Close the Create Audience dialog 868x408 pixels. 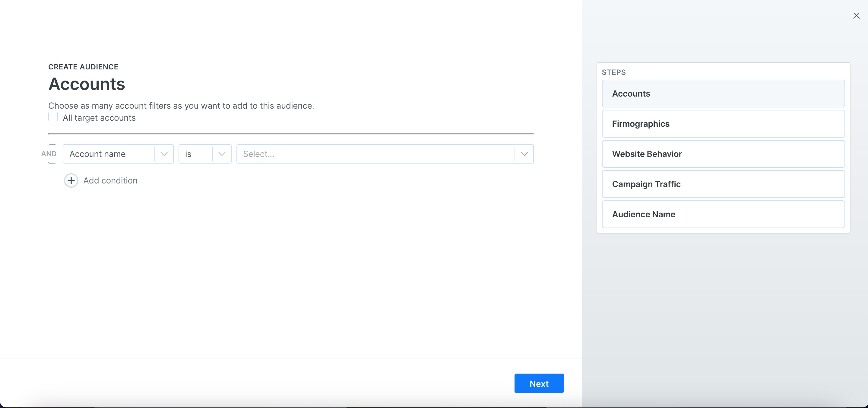(856, 16)
